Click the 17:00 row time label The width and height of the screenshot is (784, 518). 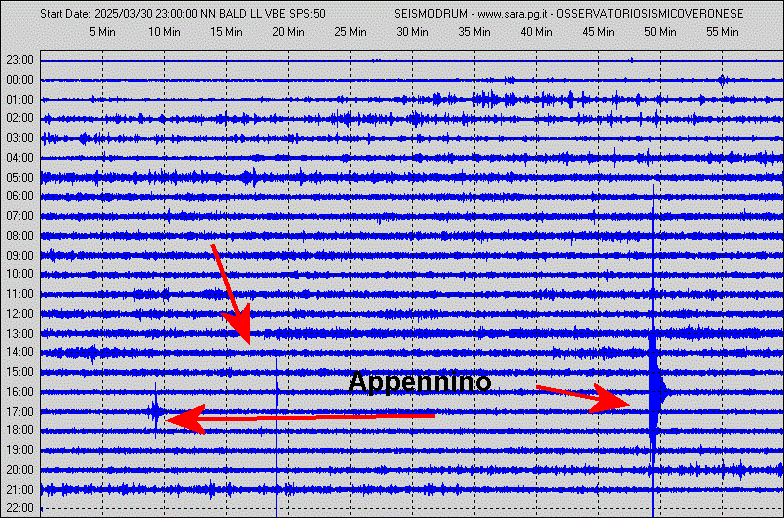20,412
